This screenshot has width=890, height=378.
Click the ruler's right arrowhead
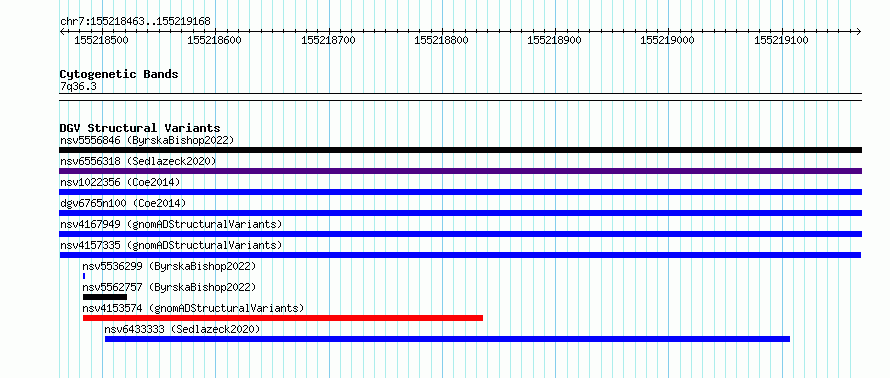point(858,31)
